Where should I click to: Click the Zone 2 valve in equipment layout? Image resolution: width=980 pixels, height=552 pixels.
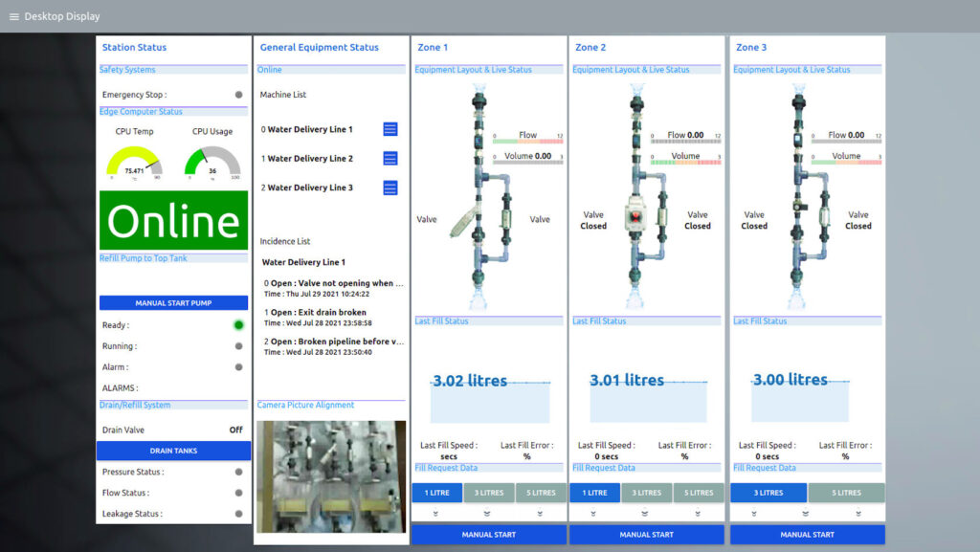633,215
